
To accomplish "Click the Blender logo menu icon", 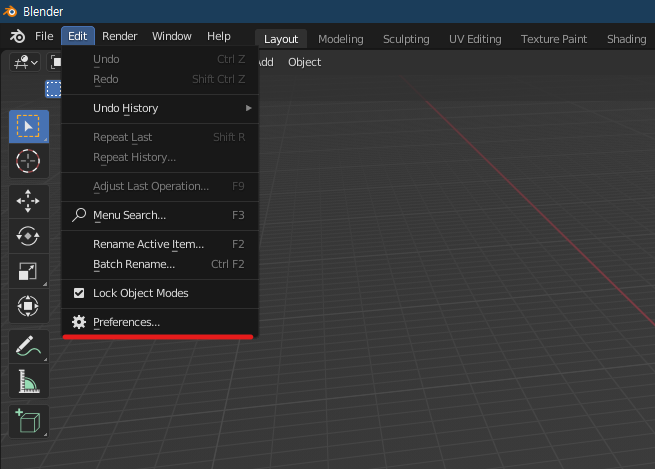I will click(17, 36).
